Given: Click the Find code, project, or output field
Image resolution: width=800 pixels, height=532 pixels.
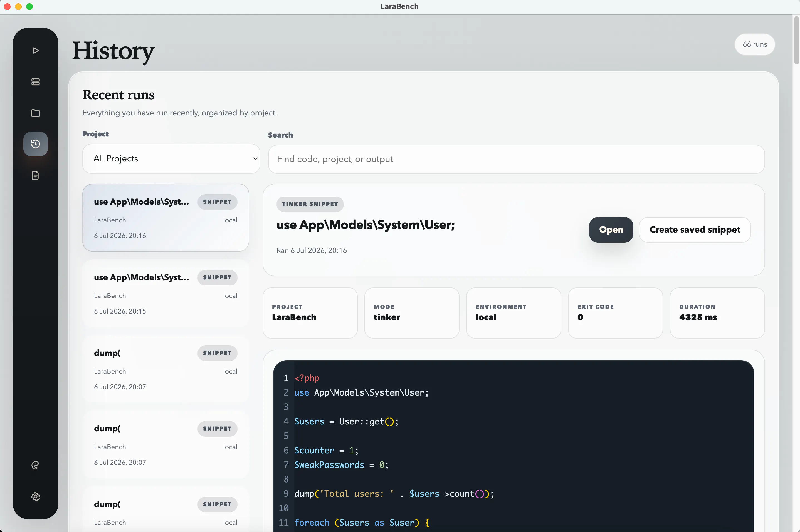Looking at the screenshot, I should tap(516, 159).
